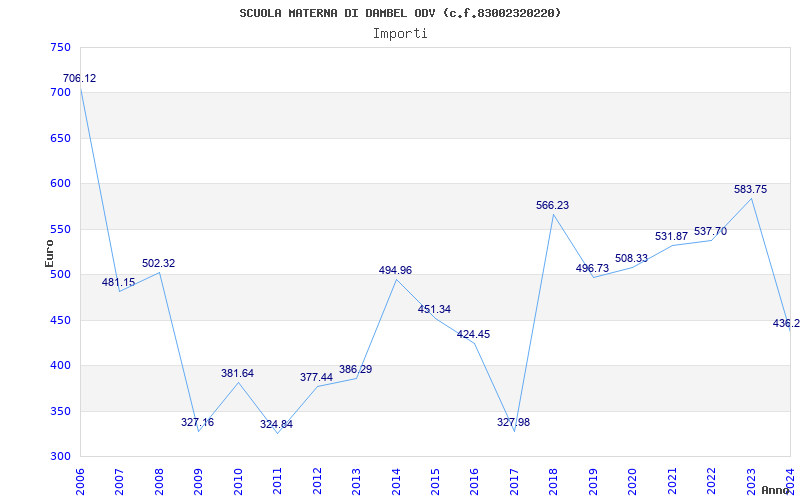Image resolution: width=800 pixels, height=500 pixels.
Task: Click the 750 y-axis tick label
Action: (60, 47)
